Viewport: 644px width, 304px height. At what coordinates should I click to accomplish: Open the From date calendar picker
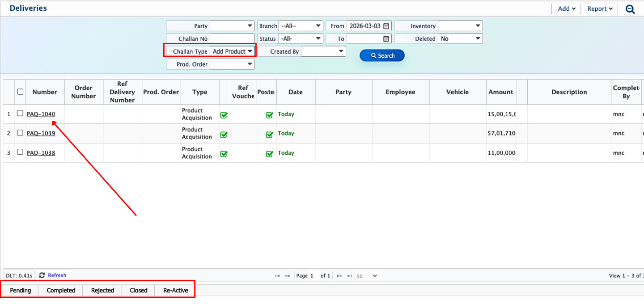click(x=386, y=26)
